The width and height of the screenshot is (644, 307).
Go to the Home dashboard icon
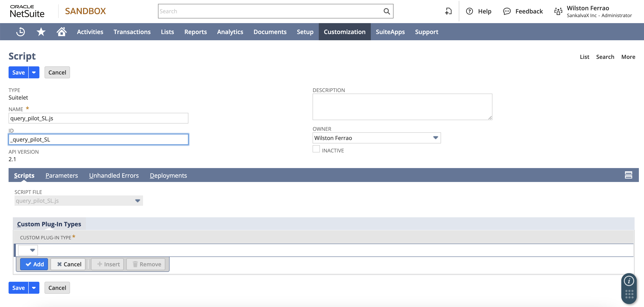(x=61, y=32)
